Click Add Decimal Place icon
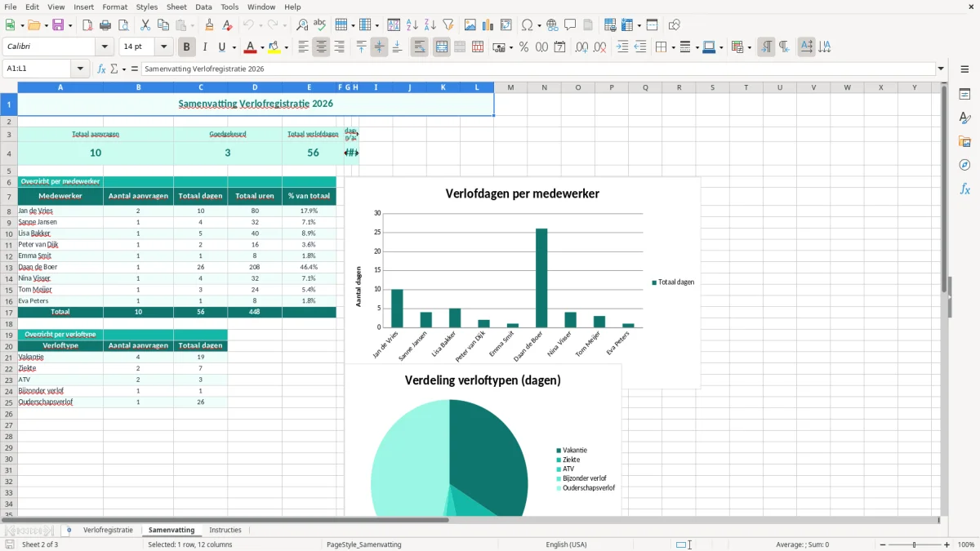This screenshot has height=551, width=980. tap(581, 47)
